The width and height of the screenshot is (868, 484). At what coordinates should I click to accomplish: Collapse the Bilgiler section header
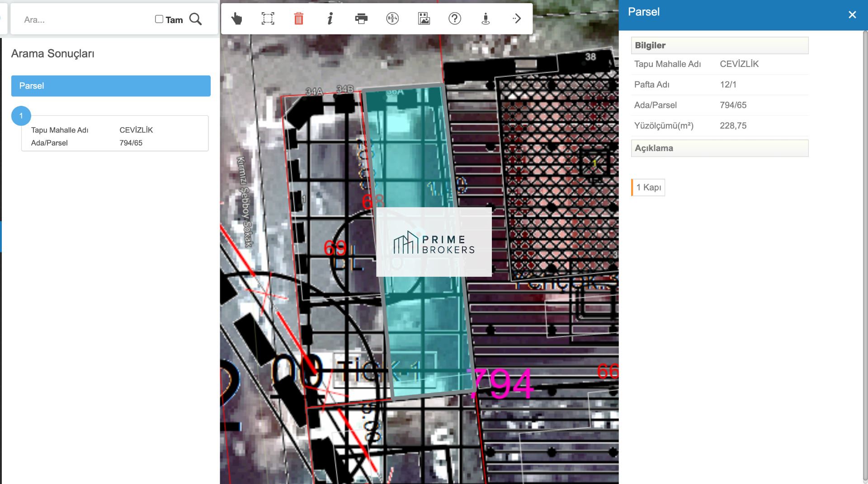(719, 46)
